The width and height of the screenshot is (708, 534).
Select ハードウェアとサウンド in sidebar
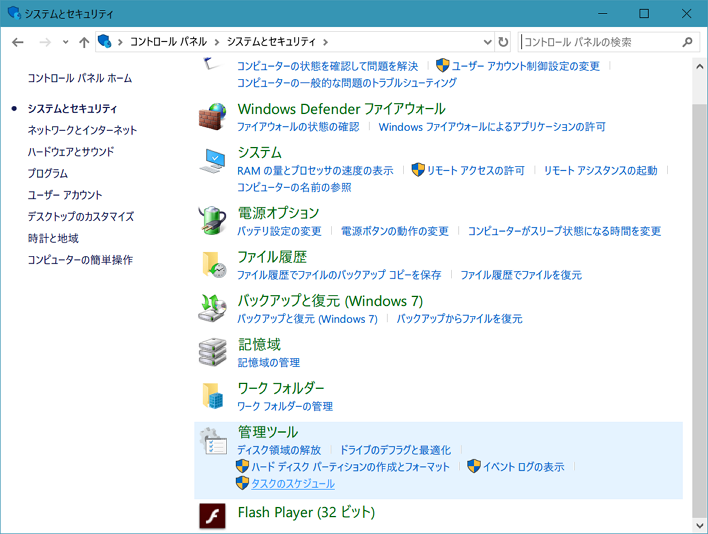coord(71,152)
